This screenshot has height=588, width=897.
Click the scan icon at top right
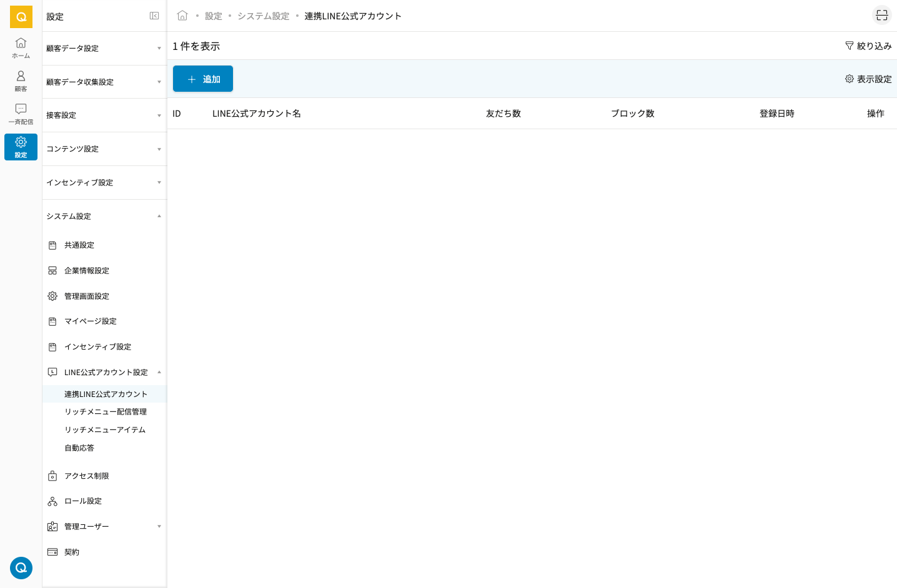click(881, 16)
